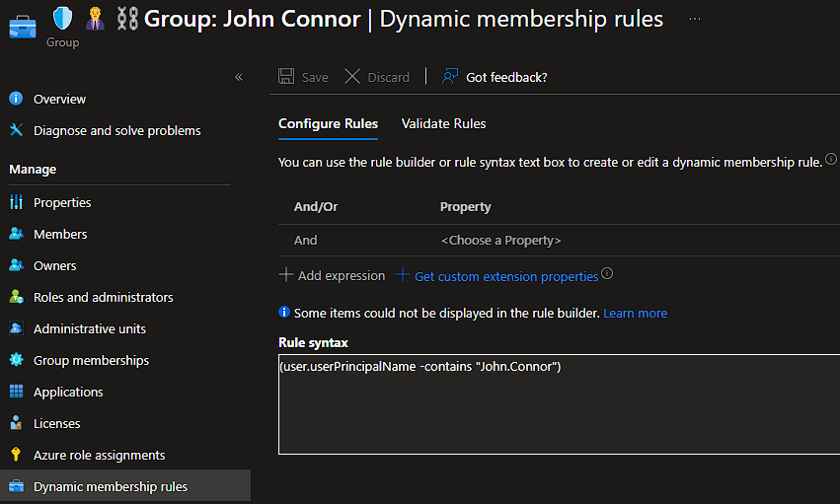Click the And/Or column header
The image size is (840, 504).
click(x=316, y=206)
